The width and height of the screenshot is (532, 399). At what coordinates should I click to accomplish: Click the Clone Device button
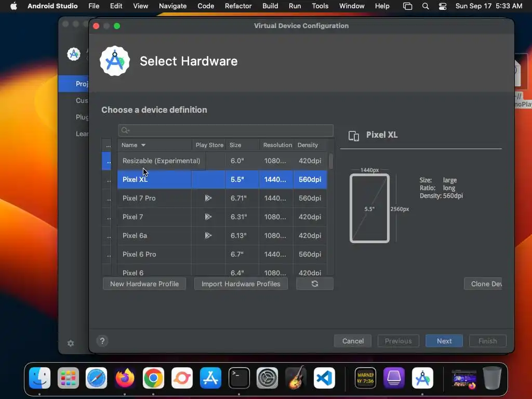tap(483, 284)
